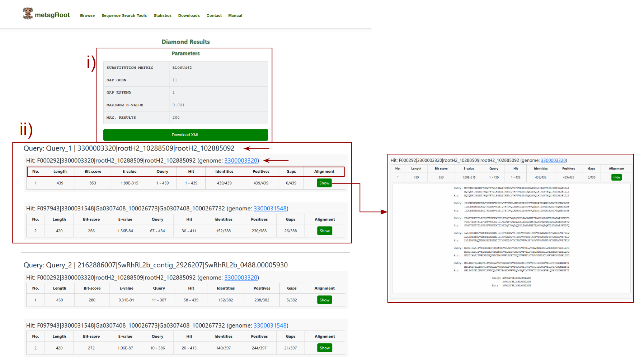Open genome 3300031548 link under Query_1
Image resolution: width=644 pixels, height=362 pixels.
coord(270,209)
